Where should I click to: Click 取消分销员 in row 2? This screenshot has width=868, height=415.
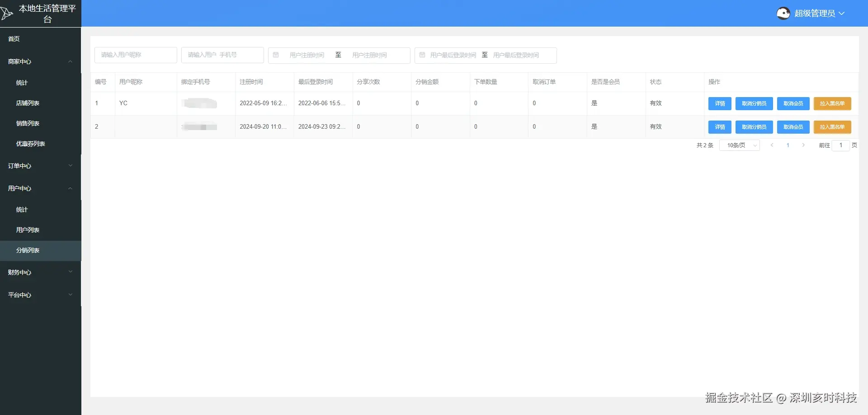(754, 127)
